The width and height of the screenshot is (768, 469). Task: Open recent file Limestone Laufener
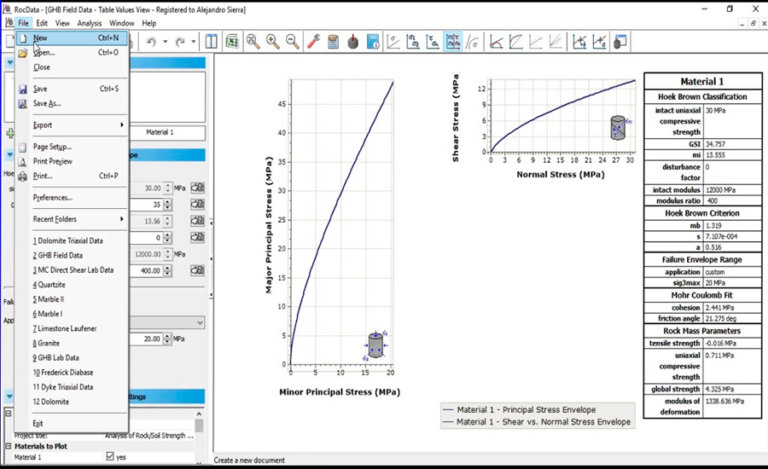point(72,328)
